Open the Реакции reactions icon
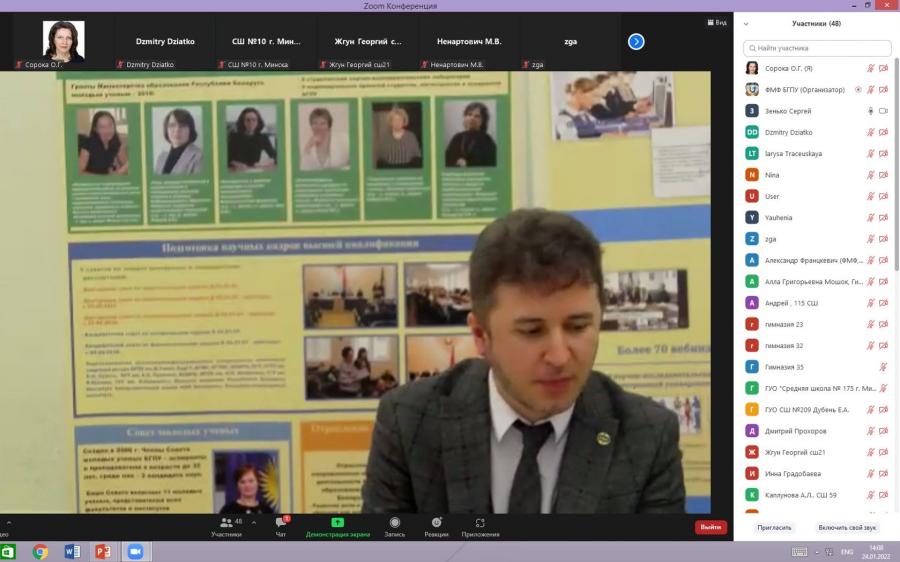 [x=437, y=522]
